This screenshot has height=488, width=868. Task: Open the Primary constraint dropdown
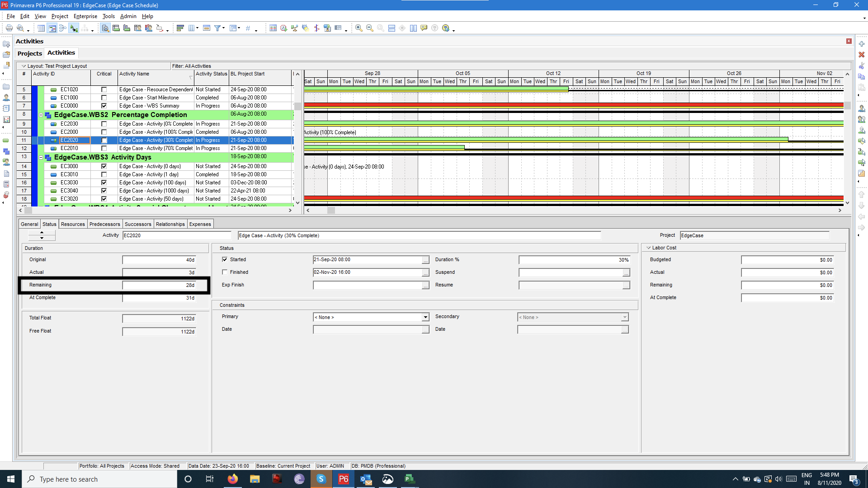tap(425, 317)
